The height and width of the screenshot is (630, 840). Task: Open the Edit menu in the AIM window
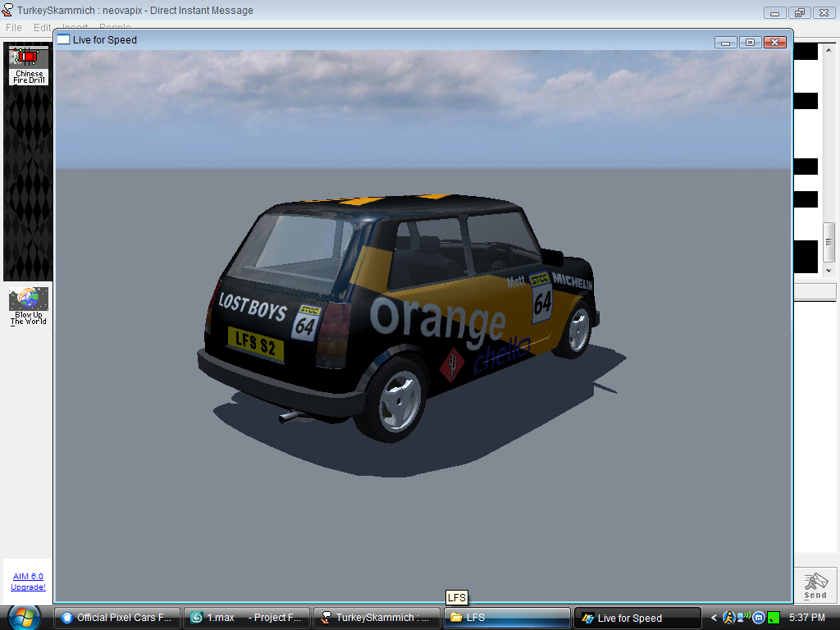[x=42, y=27]
